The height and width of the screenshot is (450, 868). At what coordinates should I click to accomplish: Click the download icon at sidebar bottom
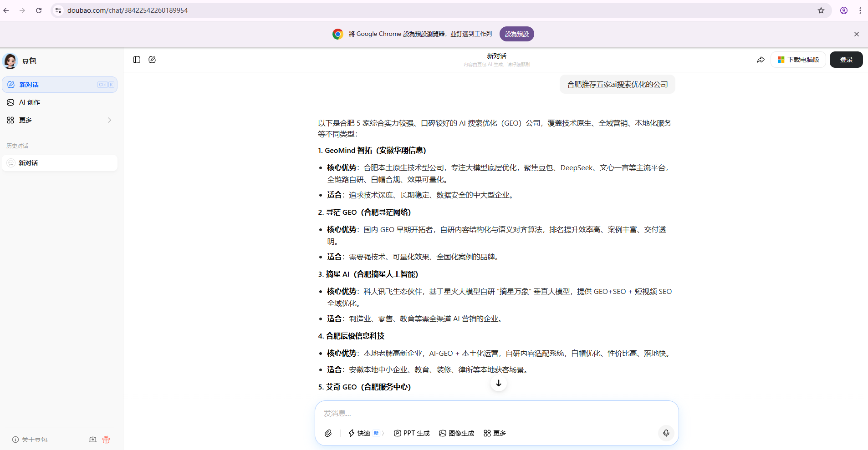point(92,439)
